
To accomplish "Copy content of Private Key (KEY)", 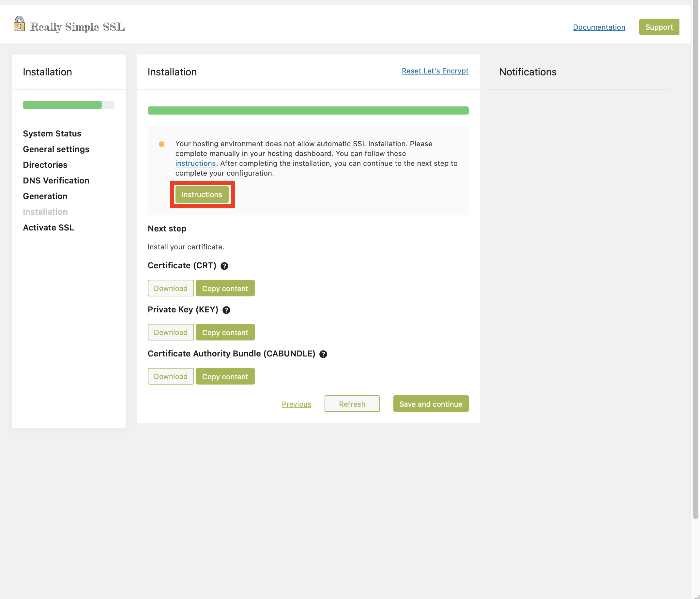I will pyautogui.click(x=225, y=332).
